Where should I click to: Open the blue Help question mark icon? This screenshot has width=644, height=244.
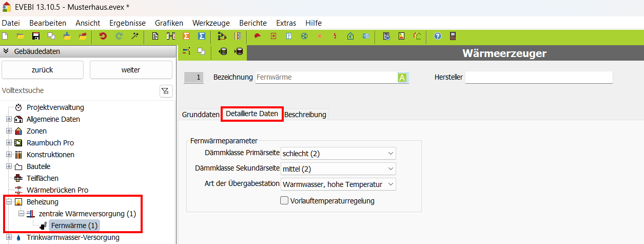pyautogui.click(x=438, y=36)
